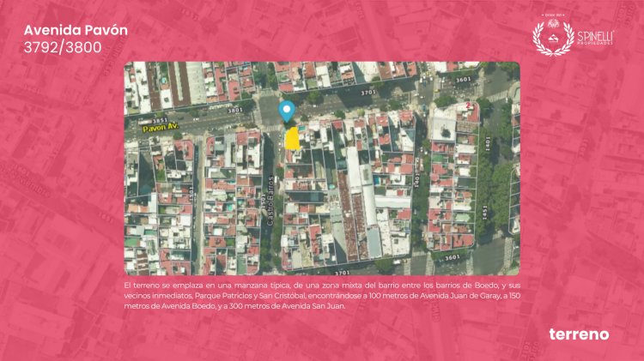Click the upper 3701 block number on map
This screenshot has width=644, height=361.
[x=368, y=93]
